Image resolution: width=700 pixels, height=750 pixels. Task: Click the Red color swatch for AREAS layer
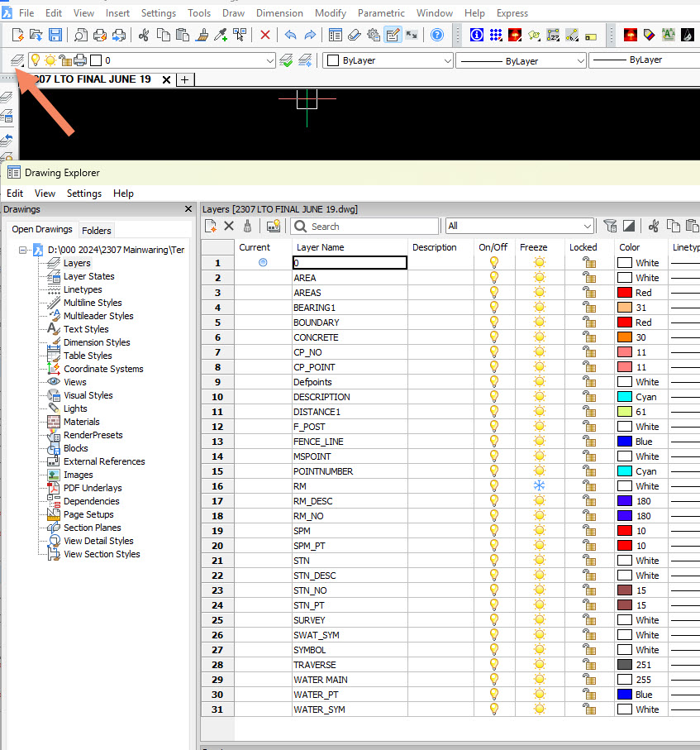coord(625,293)
